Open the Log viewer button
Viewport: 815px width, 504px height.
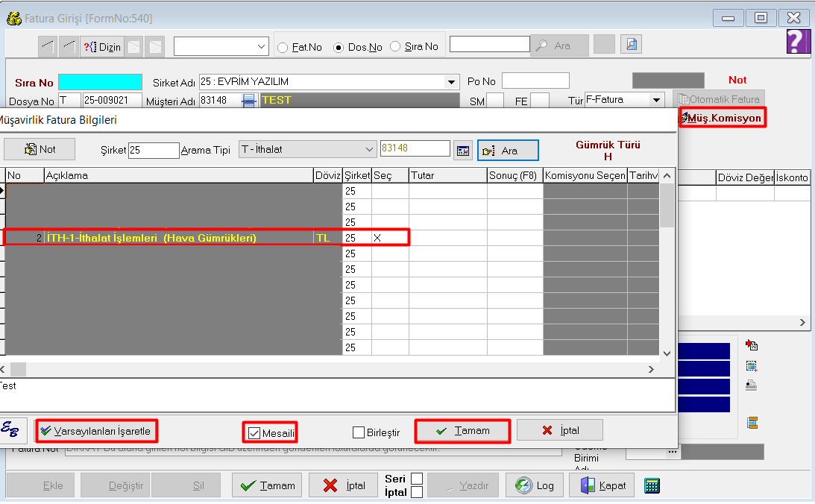click(535, 485)
